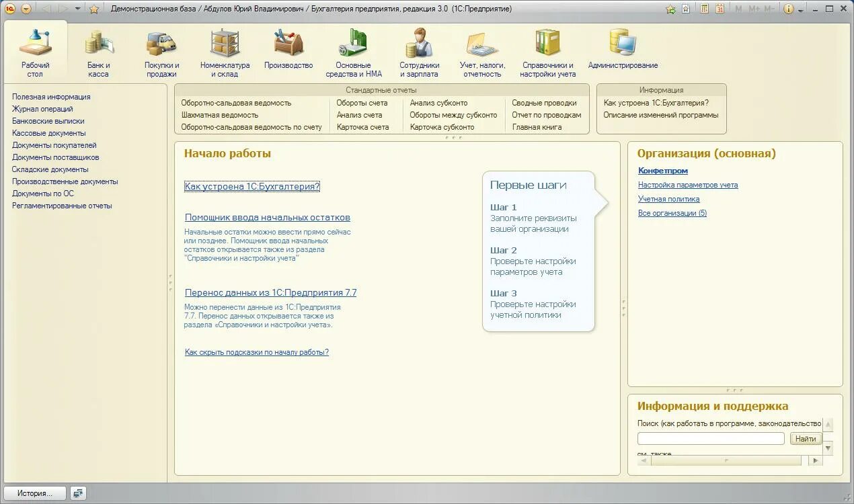This screenshot has width=854, height=504.
Task: Open Обороты счета report
Action: click(x=362, y=103)
